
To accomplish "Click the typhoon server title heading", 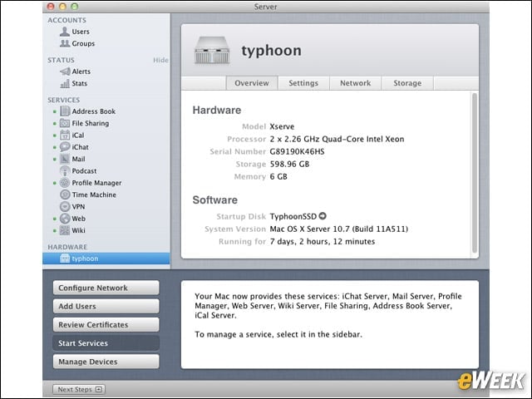I will (272, 51).
